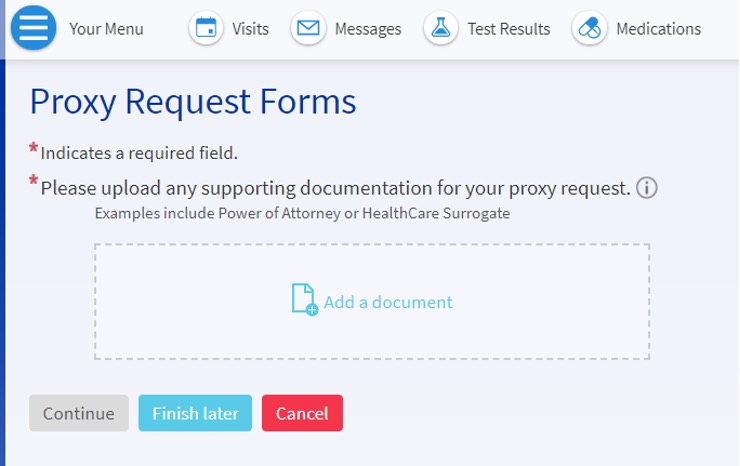740x466 pixels.
Task: Click the "Add a document" link text
Action: click(x=388, y=302)
